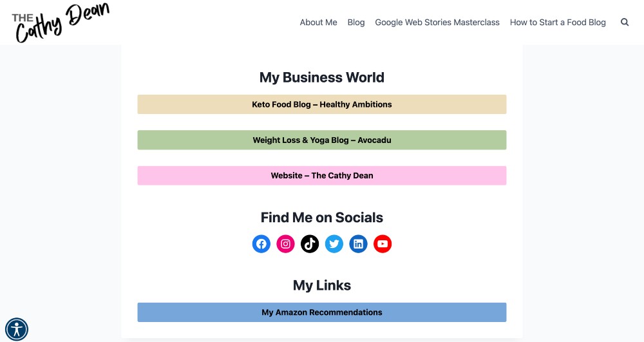Viewport: 644px width, 342px height.
Task: Open My Amazon Recommendations link
Action: tap(322, 312)
